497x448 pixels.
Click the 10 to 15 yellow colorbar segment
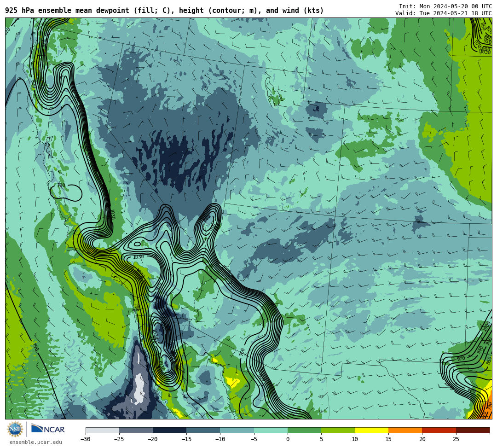click(x=371, y=430)
